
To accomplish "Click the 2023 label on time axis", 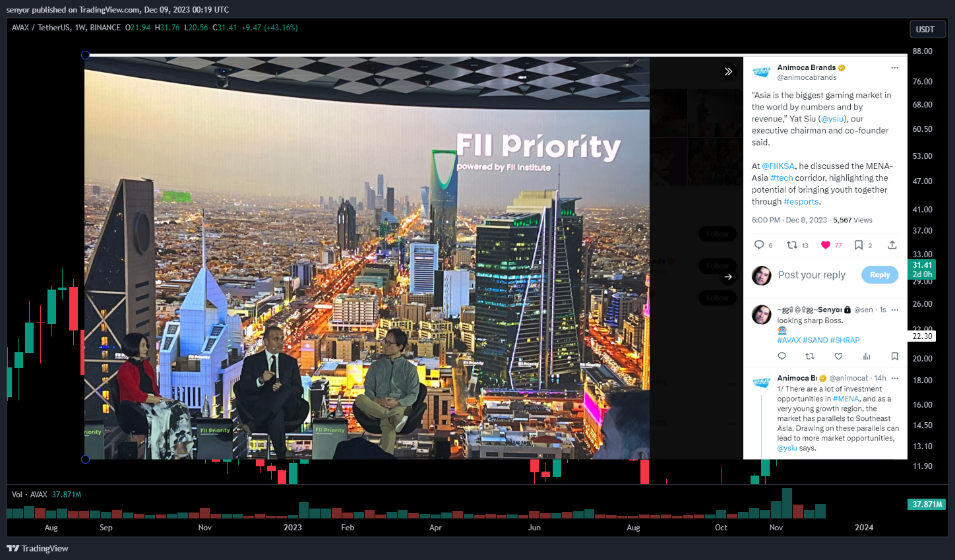I will click(293, 528).
